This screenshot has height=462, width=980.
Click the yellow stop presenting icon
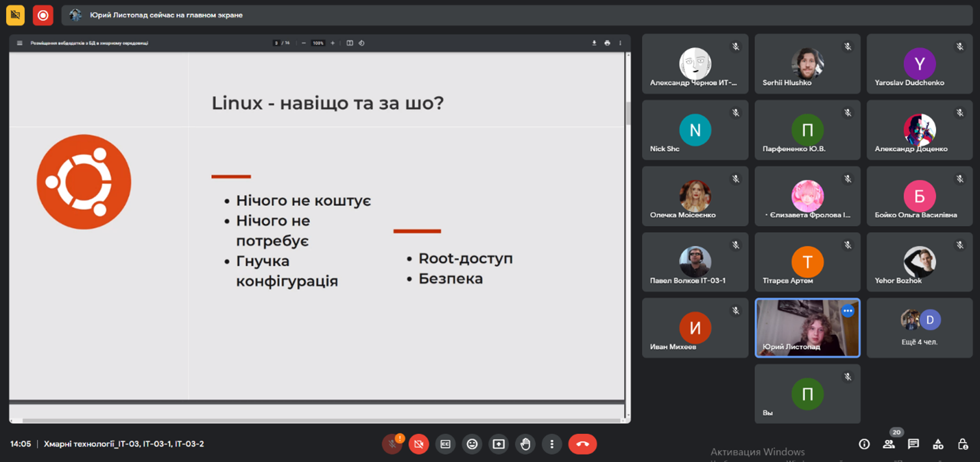(x=16, y=14)
